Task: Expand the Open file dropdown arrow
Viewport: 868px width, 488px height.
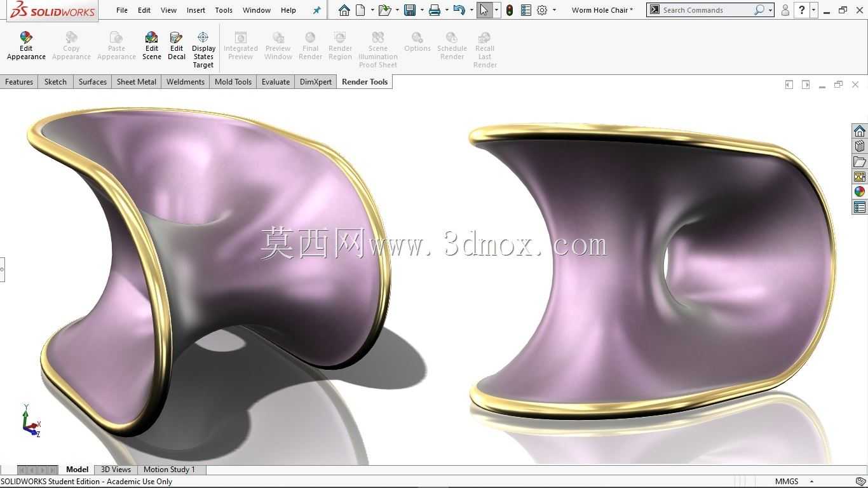Action: [x=397, y=10]
